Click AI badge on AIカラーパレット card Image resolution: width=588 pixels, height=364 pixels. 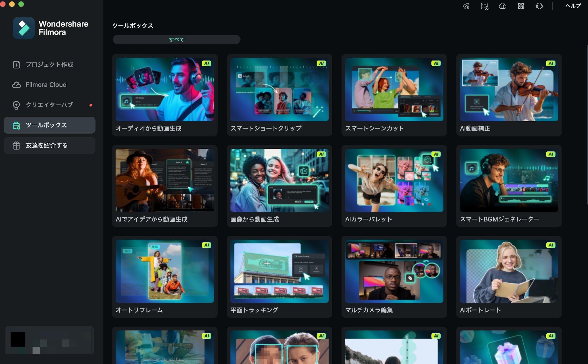(x=436, y=154)
